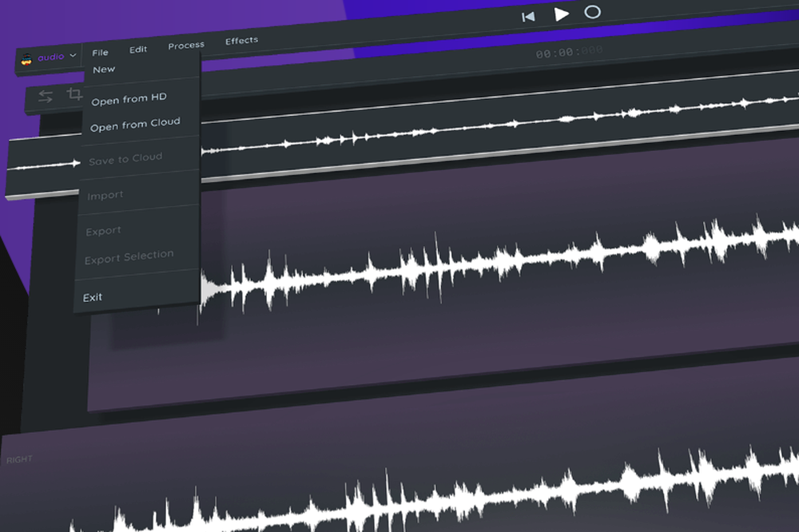This screenshot has width=799, height=532.
Task: Start playback with the Play button
Action: [x=561, y=14]
